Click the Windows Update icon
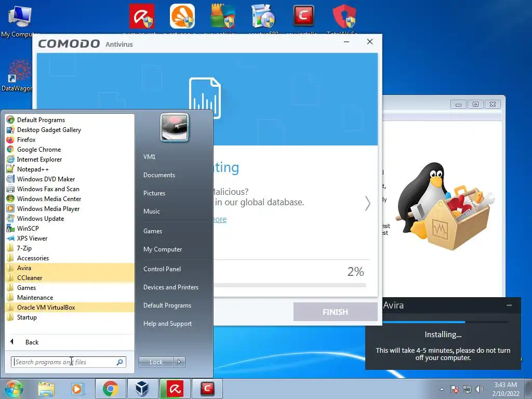The height and width of the screenshot is (399, 532). (x=10, y=218)
